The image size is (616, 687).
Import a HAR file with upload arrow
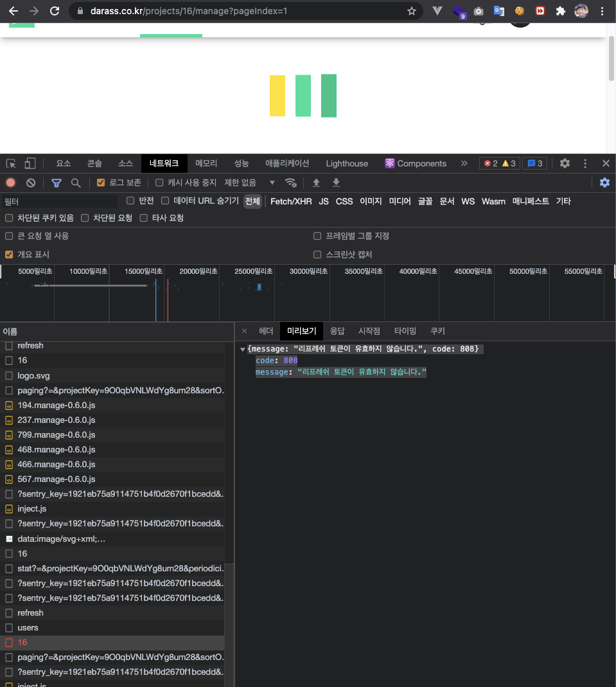click(x=316, y=183)
